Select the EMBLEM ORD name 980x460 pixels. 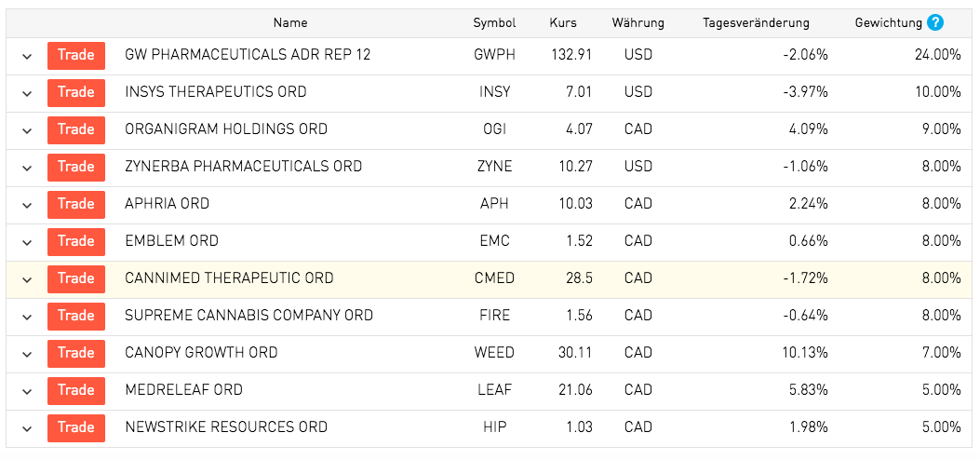tap(172, 241)
